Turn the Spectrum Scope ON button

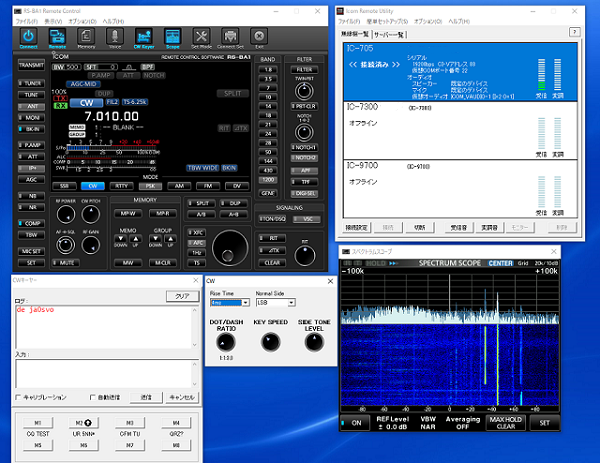pos(355,423)
